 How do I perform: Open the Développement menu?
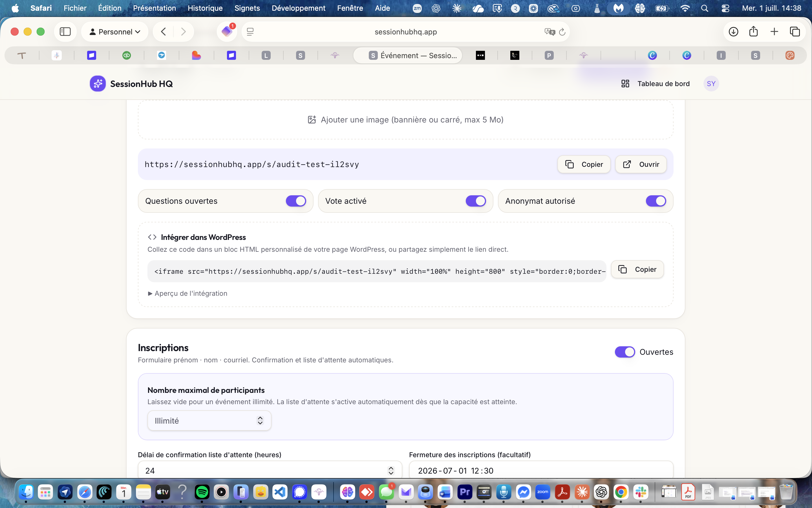coord(298,8)
